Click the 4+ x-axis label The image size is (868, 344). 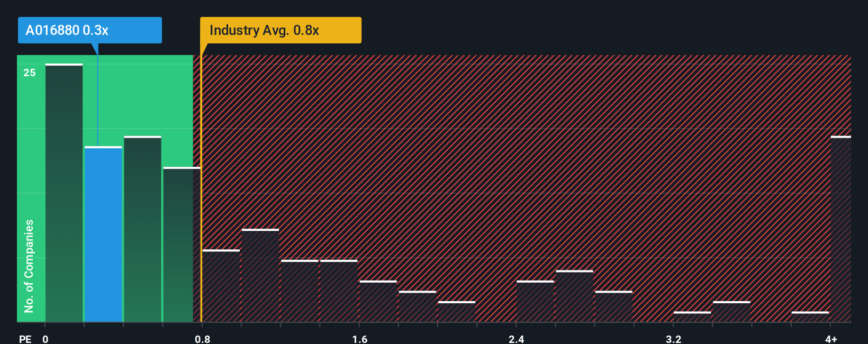coord(831,339)
